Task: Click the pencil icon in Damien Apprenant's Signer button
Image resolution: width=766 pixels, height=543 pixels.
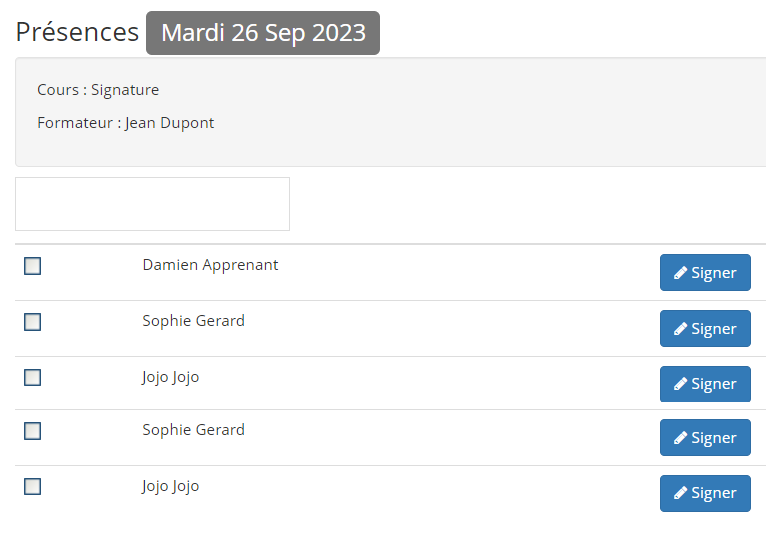Action: pos(680,273)
